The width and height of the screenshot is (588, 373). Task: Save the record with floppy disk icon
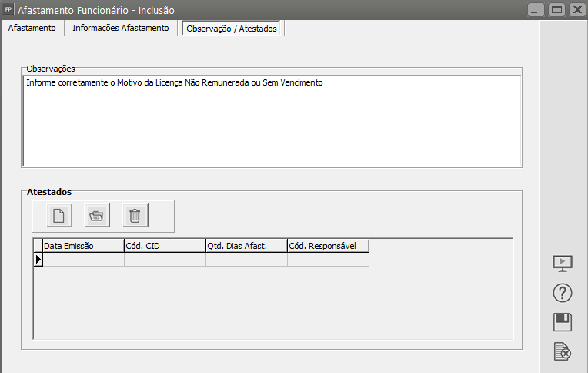click(x=563, y=322)
